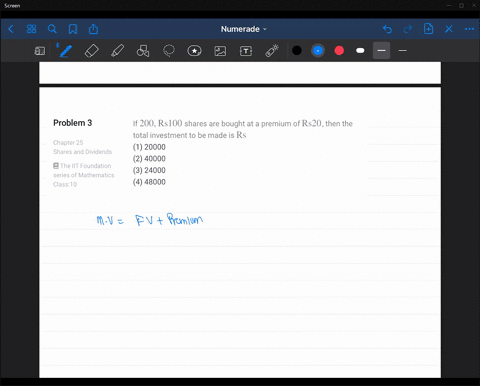Screen dimensions: 480x386
Task: Maximize the Screen window
Action: 461,6
